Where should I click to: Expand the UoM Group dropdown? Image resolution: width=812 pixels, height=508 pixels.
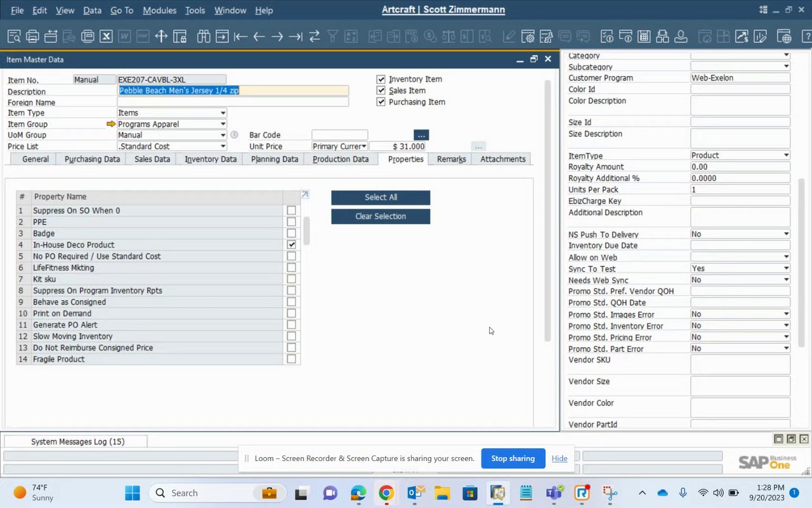[x=223, y=135]
